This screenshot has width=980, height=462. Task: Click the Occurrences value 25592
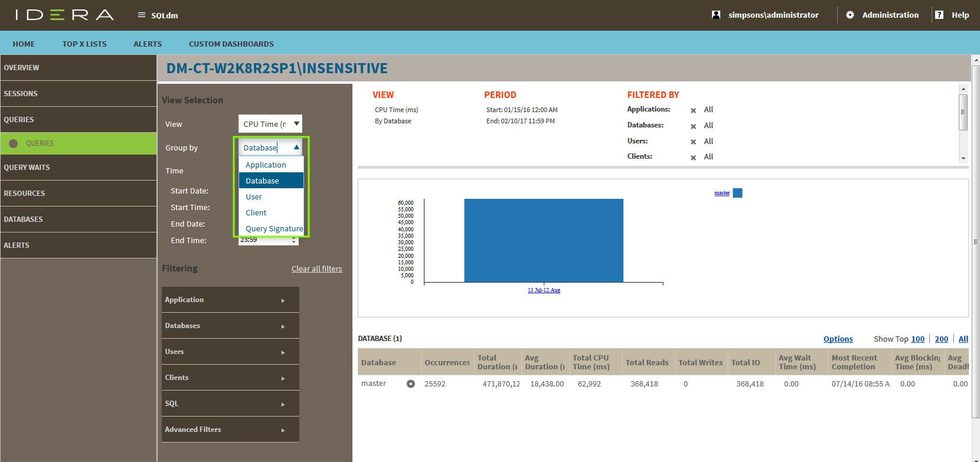[435, 384]
